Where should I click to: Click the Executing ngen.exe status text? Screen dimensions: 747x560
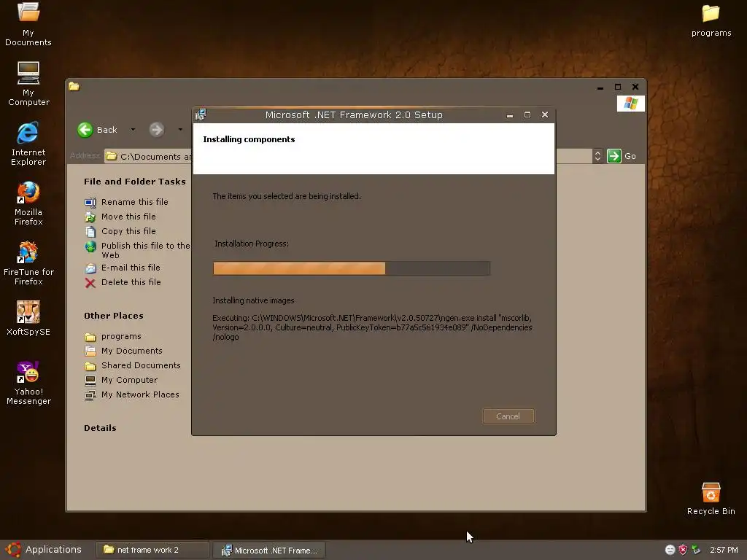(x=372, y=327)
